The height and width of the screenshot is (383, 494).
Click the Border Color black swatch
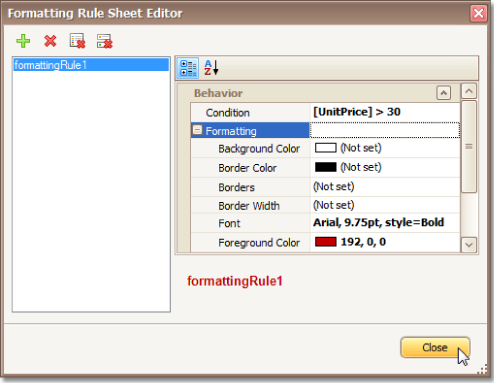coord(326,167)
